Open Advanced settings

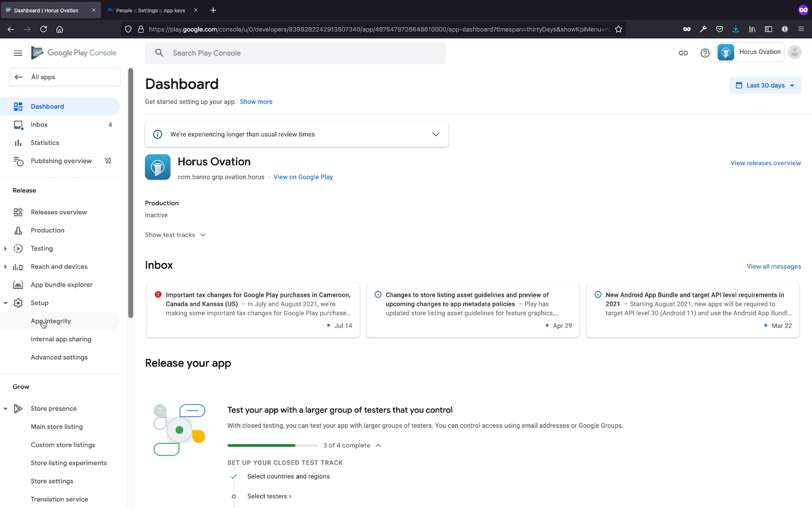coord(60,358)
